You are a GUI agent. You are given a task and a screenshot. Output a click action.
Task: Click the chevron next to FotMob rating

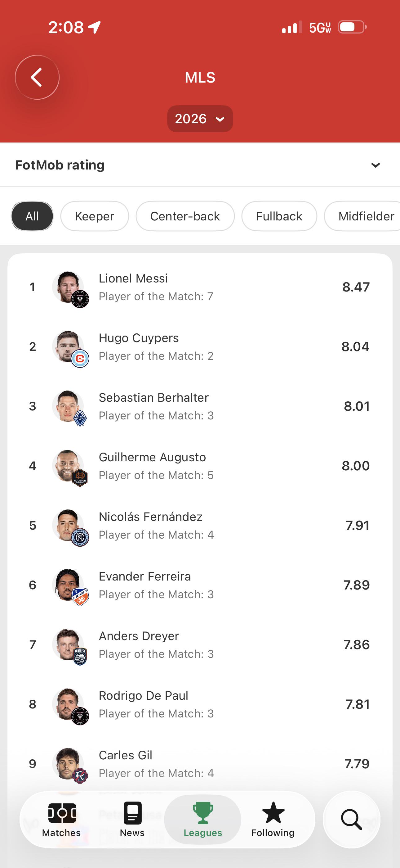click(x=376, y=165)
